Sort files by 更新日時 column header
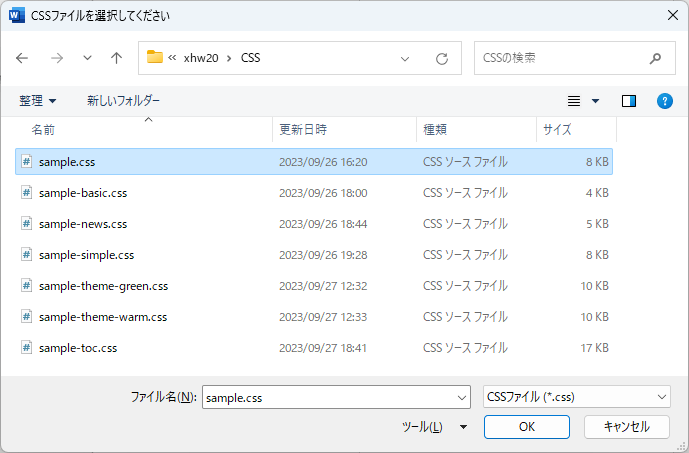Image resolution: width=689 pixels, height=453 pixels. pos(303,130)
